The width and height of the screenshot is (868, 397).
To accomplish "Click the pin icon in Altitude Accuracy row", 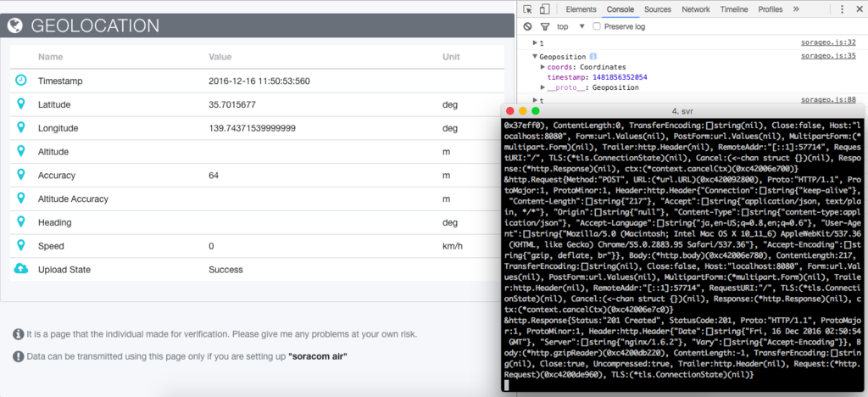I will 21,198.
